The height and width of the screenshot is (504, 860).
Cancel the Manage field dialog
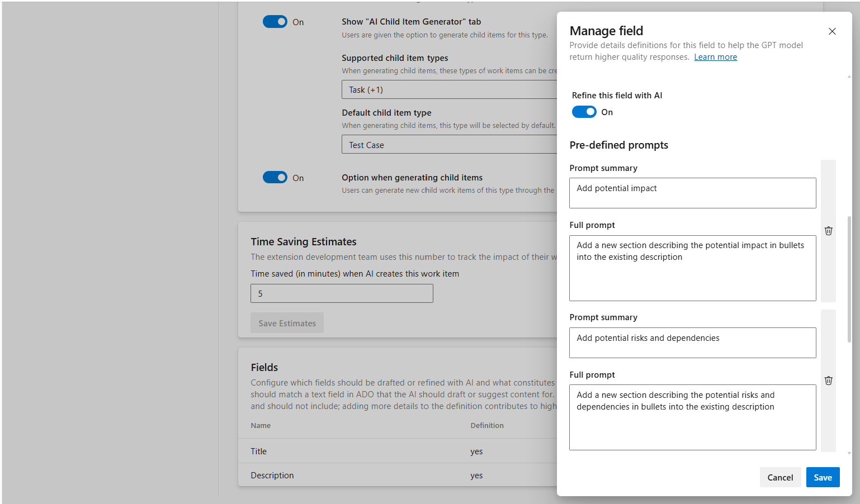pos(779,477)
